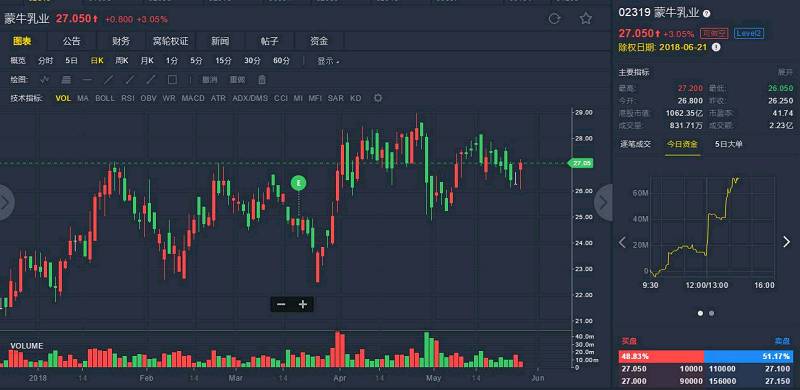Viewport: 800px width, 390px height.
Task: Toggle the RSI indicator on
Action: click(128, 98)
